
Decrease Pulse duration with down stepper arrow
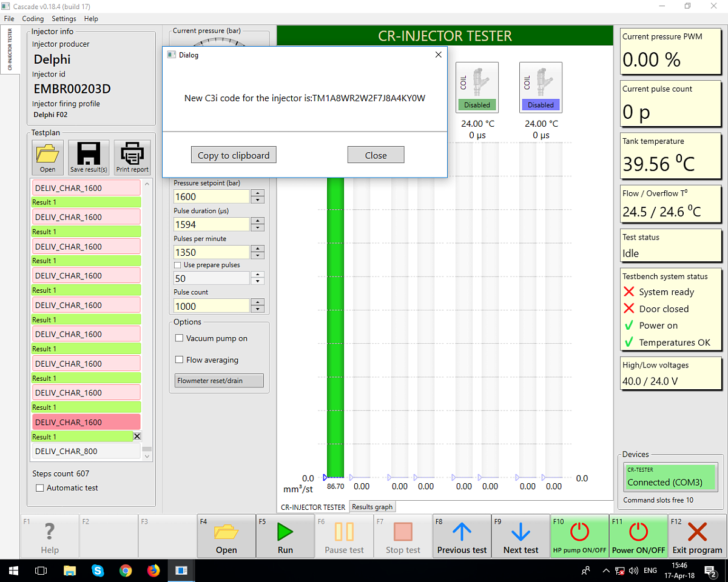[258, 228]
